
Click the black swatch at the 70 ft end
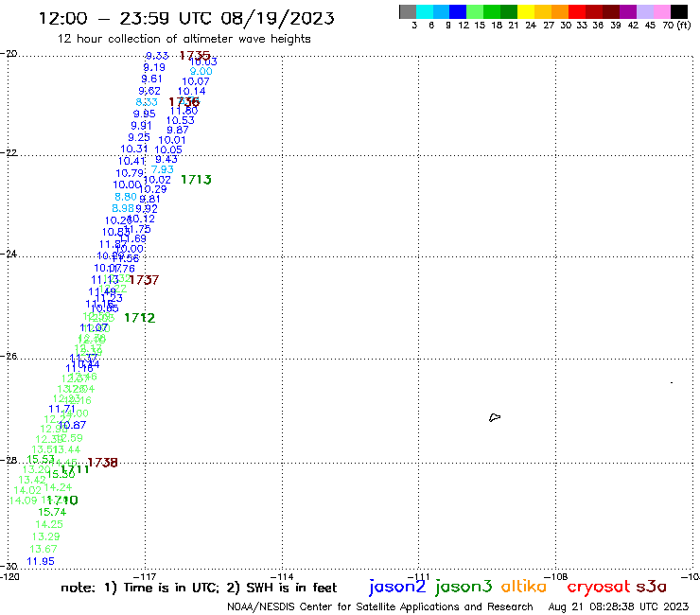[679, 11]
